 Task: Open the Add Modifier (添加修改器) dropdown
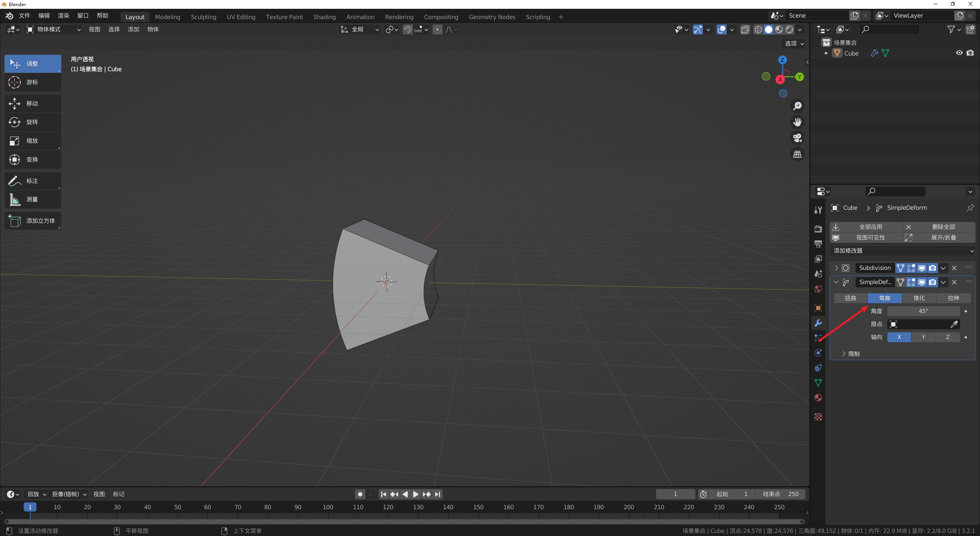pyautogui.click(x=902, y=251)
